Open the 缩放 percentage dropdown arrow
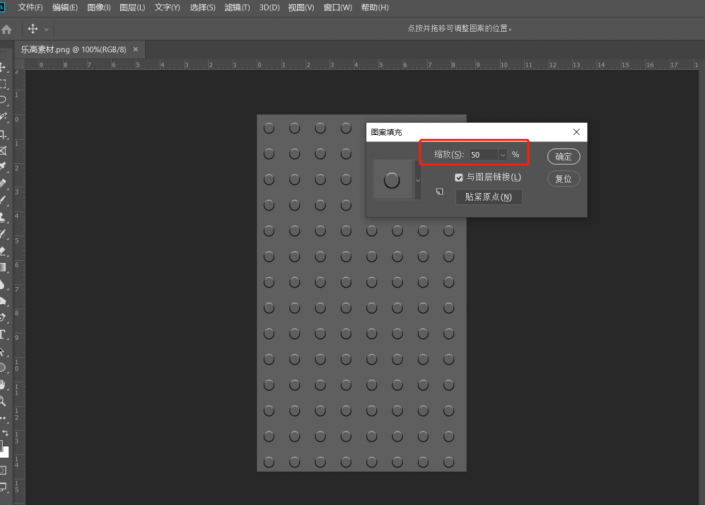 tap(502, 155)
